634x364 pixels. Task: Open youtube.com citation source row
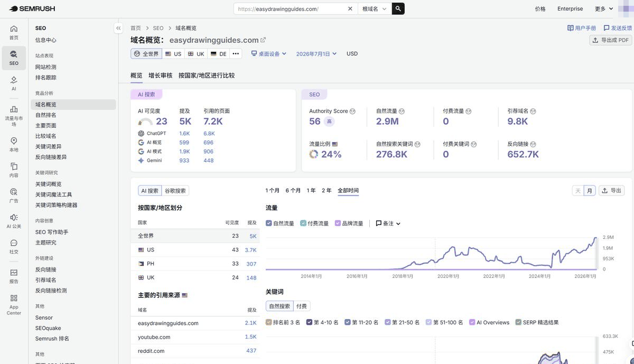[195, 337]
